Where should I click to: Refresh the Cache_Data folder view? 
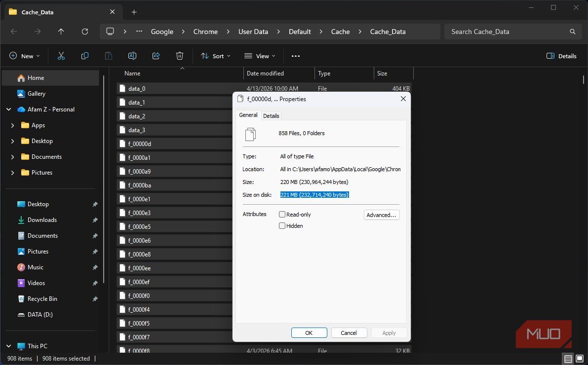click(85, 32)
